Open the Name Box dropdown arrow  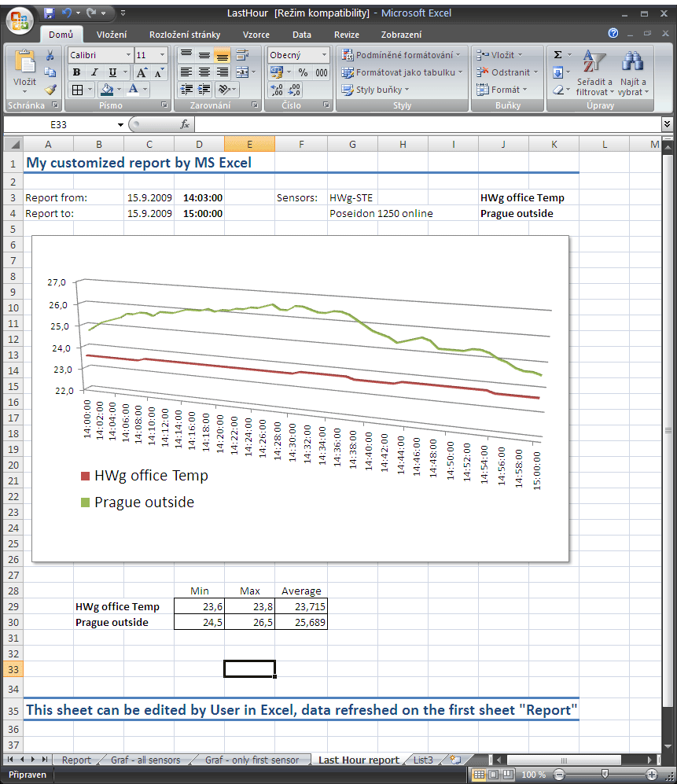(120, 125)
